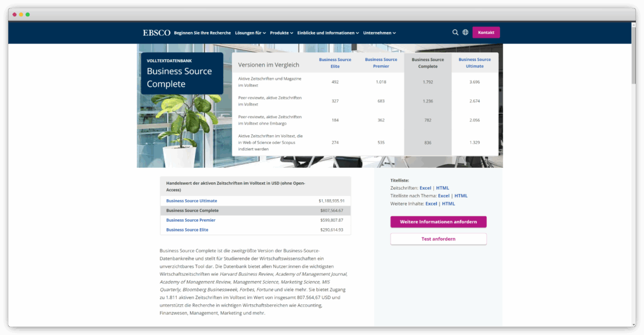Screen dimensions: 644x335
Task: Click cell value 1.792 in Complete column
Action: [428, 82]
